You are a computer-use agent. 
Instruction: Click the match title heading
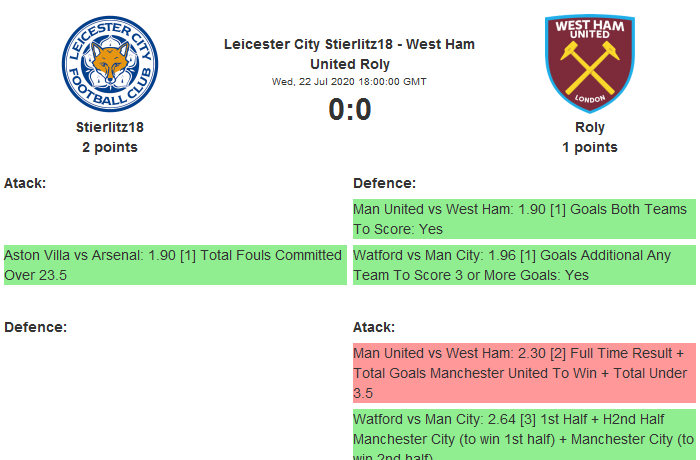coord(349,54)
